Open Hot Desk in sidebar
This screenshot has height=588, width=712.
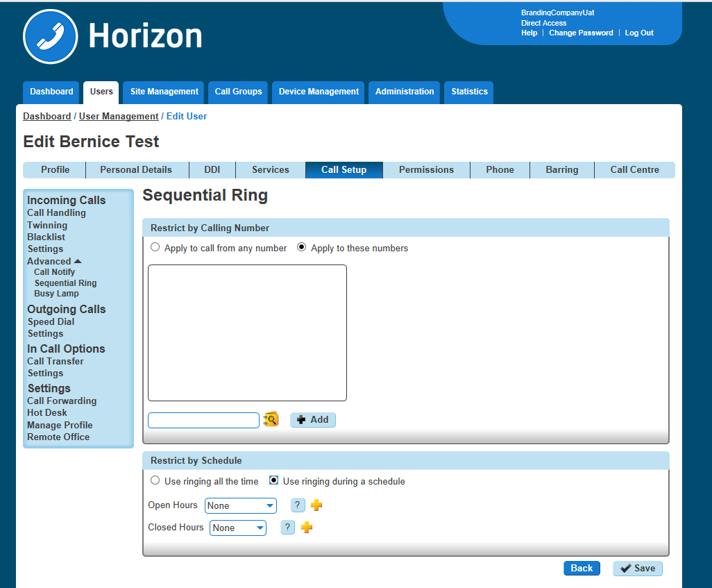point(46,412)
